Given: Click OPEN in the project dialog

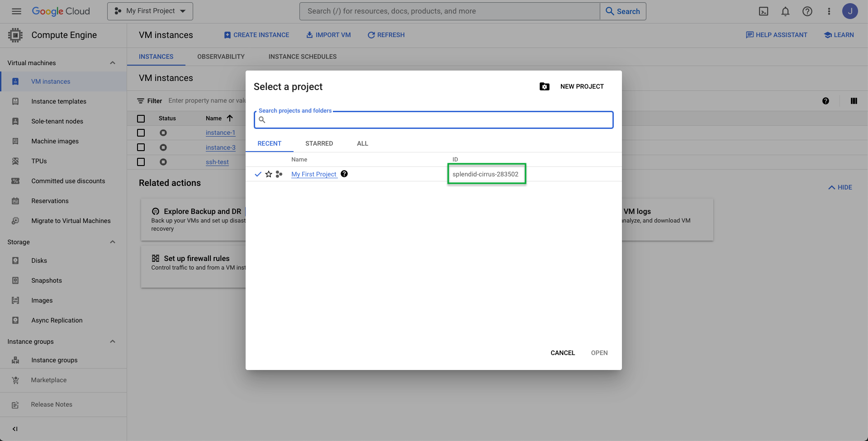Looking at the screenshot, I should [599, 353].
